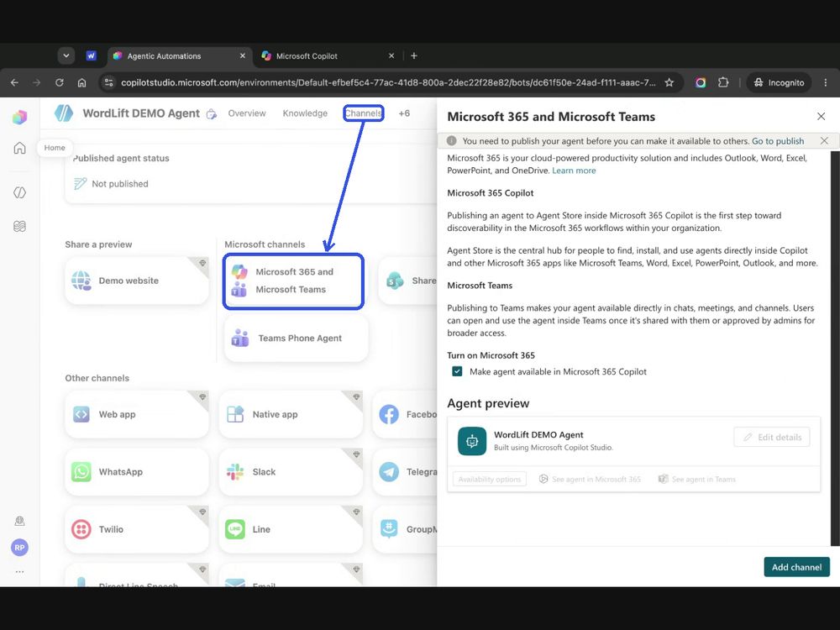Expand the +6 more tabs menu

click(404, 113)
